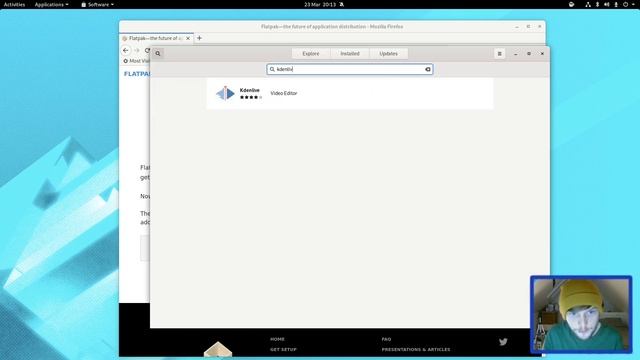Click the volume speaker icon in top bar
Image resolution: width=640 pixels, height=360 pixels.
click(607, 4)
